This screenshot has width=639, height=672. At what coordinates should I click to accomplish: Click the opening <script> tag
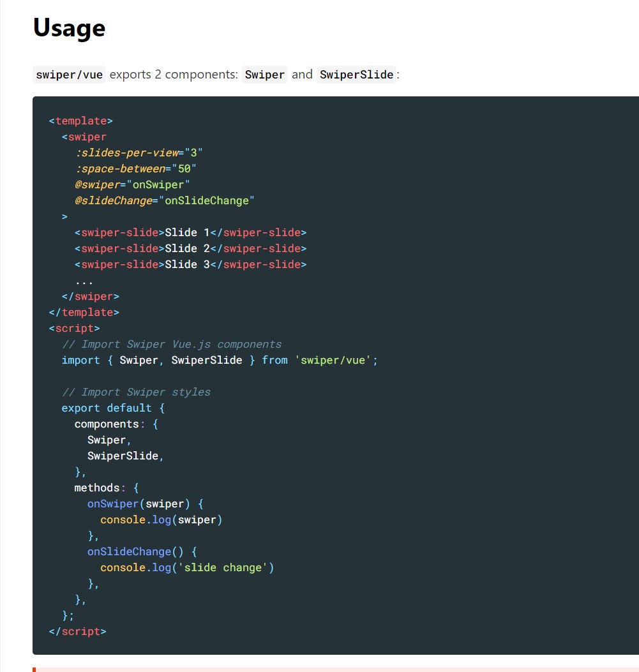[75, 328]
